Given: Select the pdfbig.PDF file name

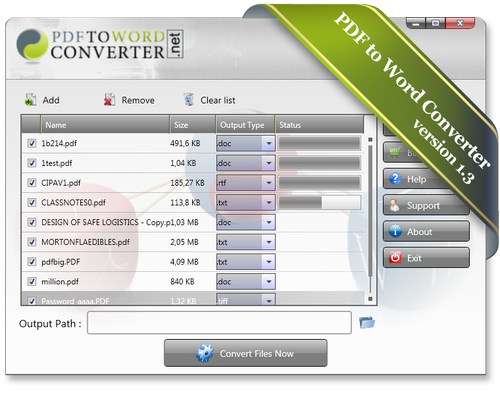Looking at the screenshot, I should 61,262.
